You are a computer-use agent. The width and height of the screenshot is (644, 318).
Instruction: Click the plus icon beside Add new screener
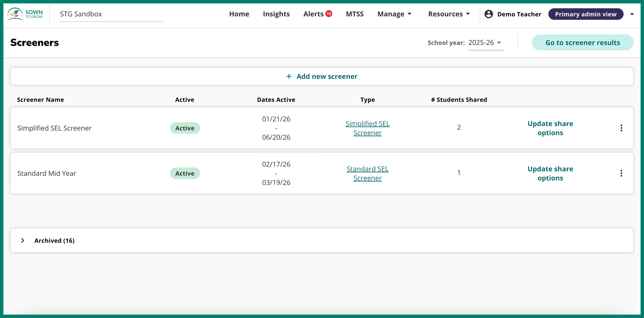pos(289,76)
